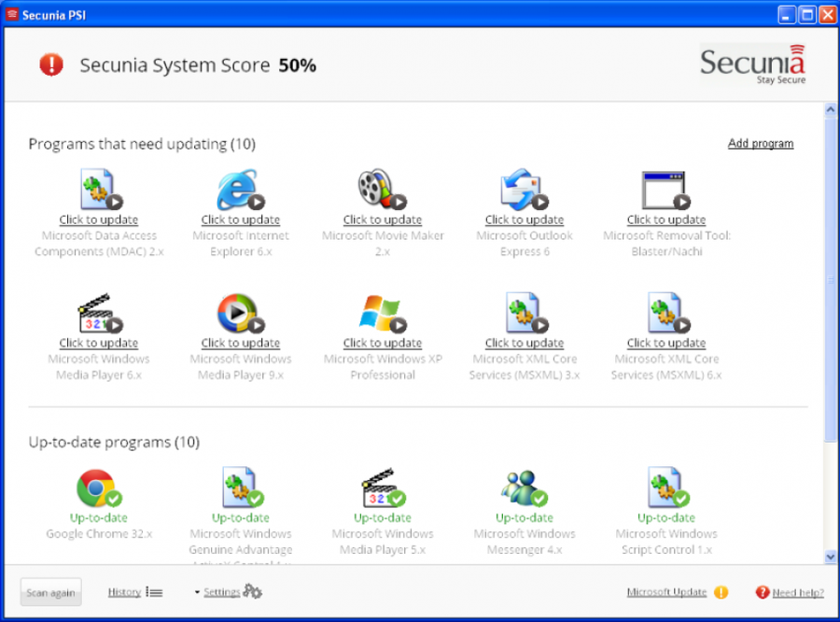840x622 pixels.
Task: Click the Secunia PSI title bar icon
Action: click(12, 14)
